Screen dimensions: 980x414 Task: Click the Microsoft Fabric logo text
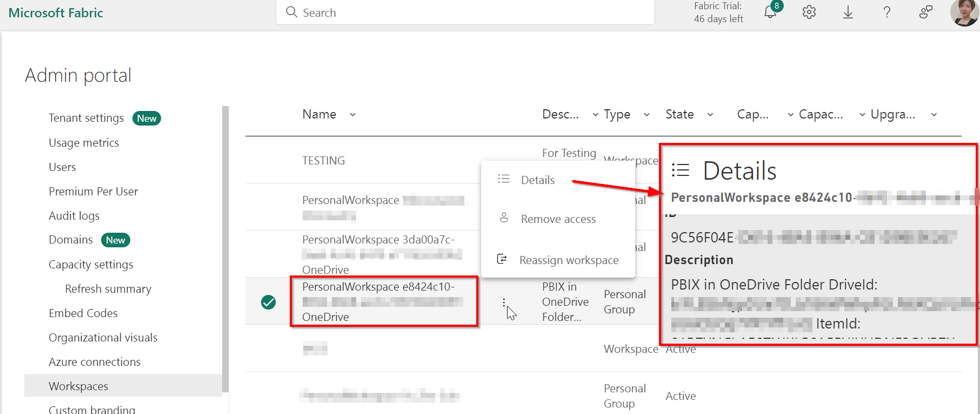tap(56, 13)
